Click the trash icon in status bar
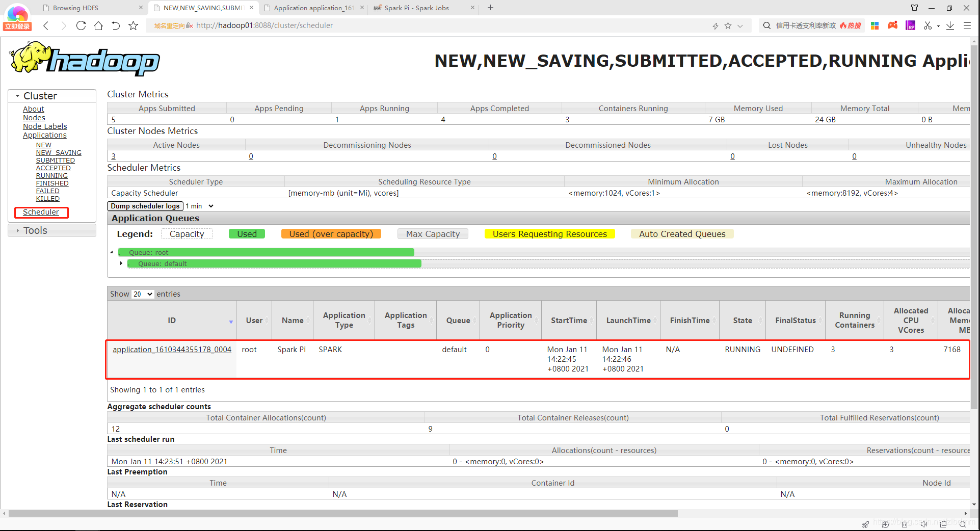980x531 pixels. (x=904, y=524)
